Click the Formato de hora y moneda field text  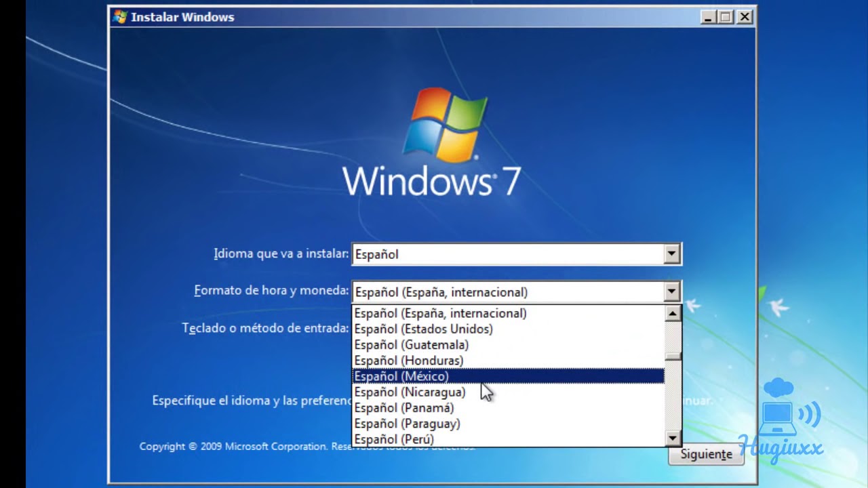(441, 292)
